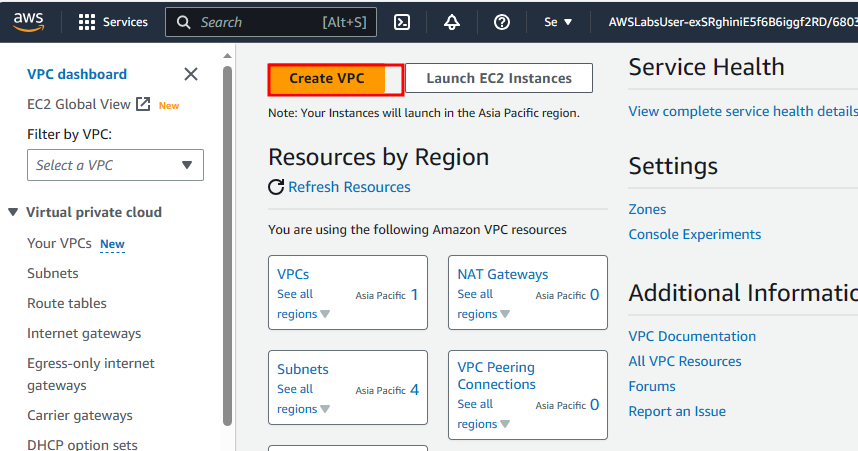Open the Zones settings link
The width and height of the screenshot is (858, 451).
tap(647, 209)
